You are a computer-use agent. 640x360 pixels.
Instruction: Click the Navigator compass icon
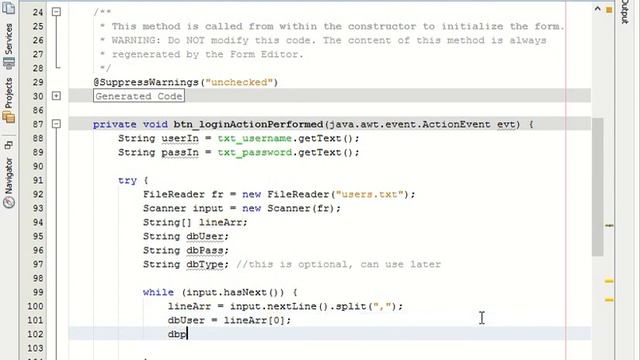9,202
